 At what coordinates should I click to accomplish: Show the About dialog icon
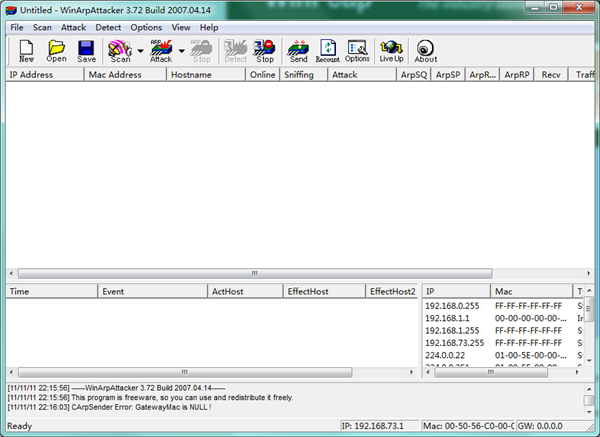point(426,51)
